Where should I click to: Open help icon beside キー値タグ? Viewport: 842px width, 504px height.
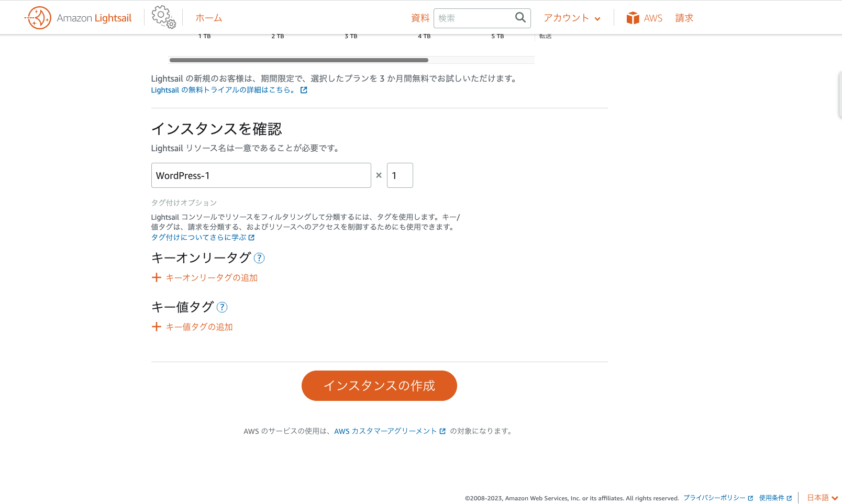(222, 307)
